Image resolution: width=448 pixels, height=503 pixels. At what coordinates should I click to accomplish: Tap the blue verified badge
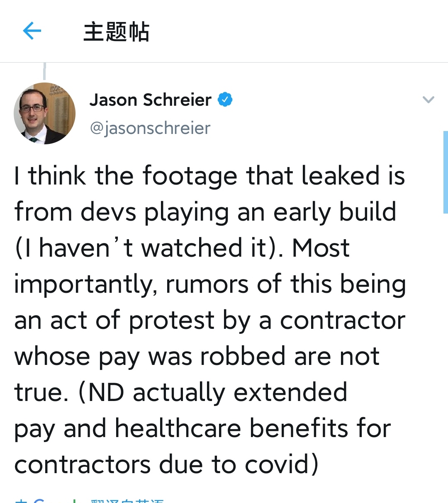[225, 100]
